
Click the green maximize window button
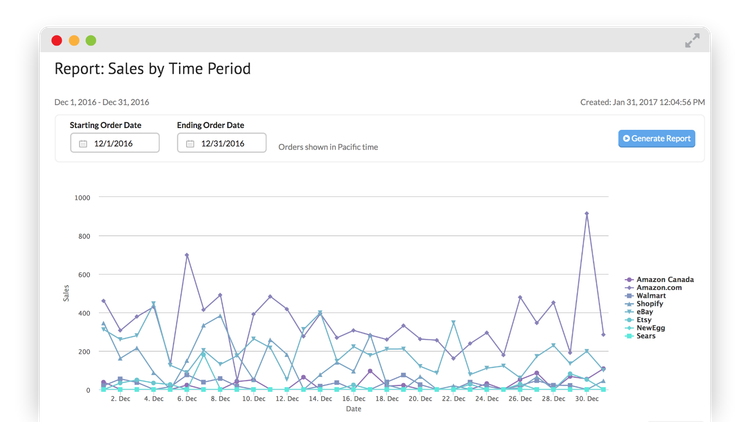(91, 41)
